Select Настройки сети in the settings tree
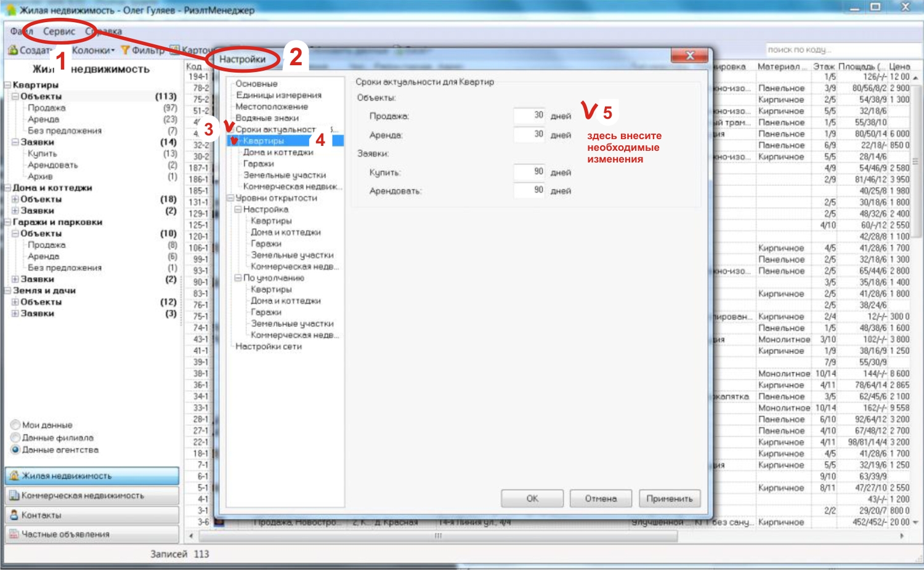 tap(269, 347)
